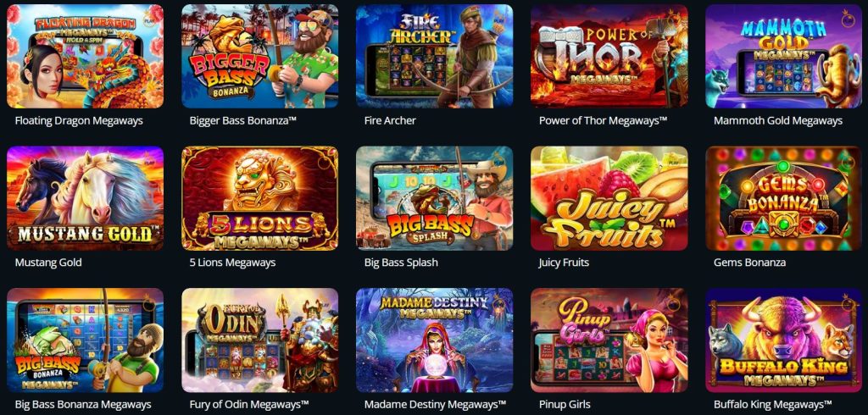Open Big Bass Bonanza Megaways thumbnail
This screenshot has width=868, height=415.
86,340
